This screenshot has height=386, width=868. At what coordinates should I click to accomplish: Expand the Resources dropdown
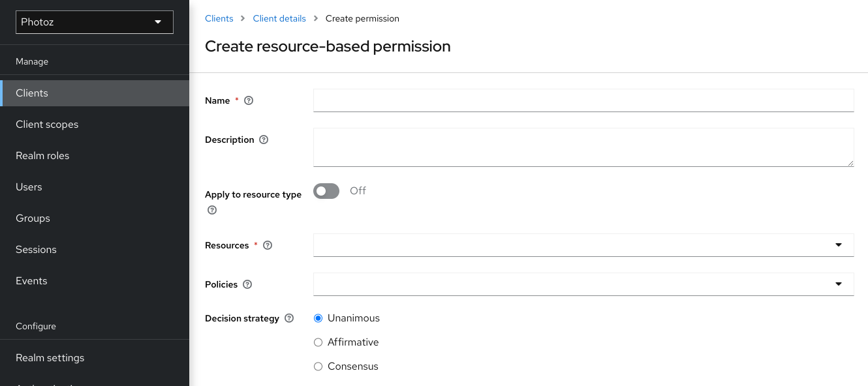[x=838, y=245]
